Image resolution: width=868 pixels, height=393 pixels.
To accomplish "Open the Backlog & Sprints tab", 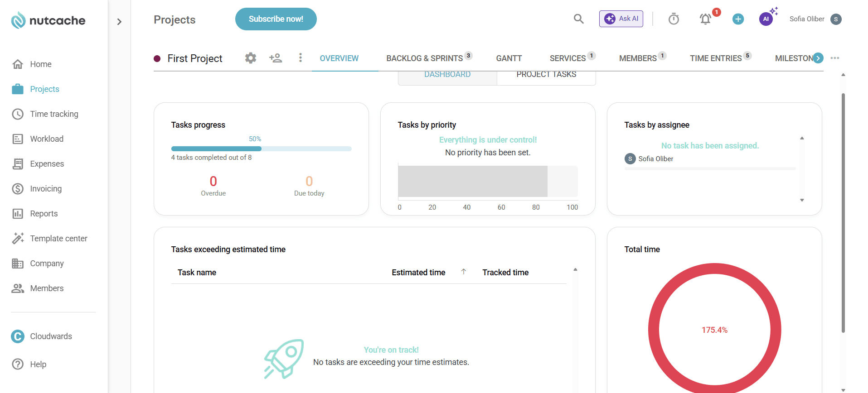I will [x=424, y=58].
